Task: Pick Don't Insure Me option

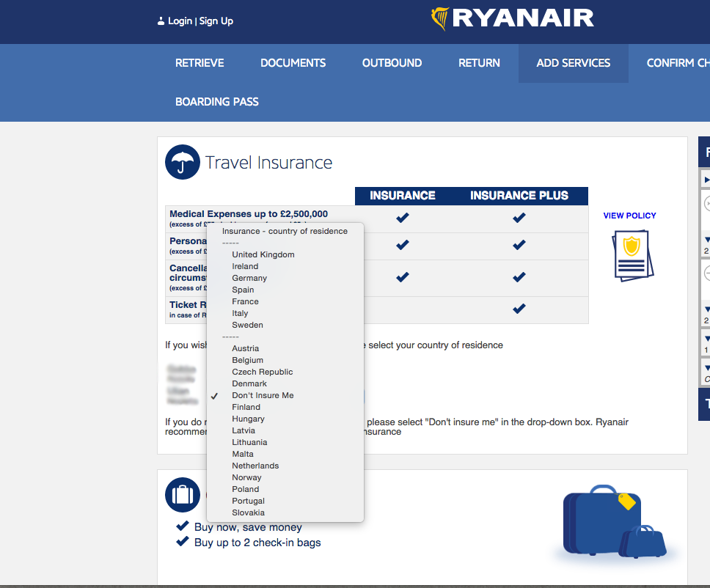Action: pos(263,395)
